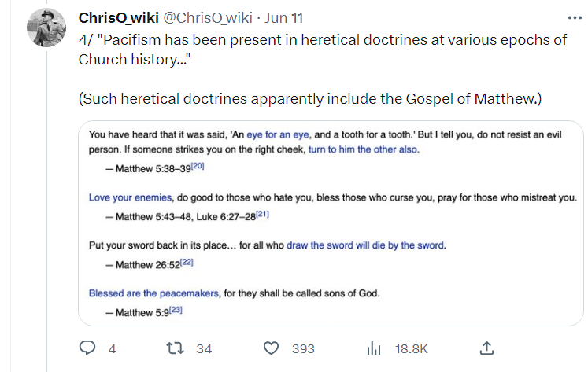Open view analytics bar chart icon

pyautogui.click(x=374, y=348)
